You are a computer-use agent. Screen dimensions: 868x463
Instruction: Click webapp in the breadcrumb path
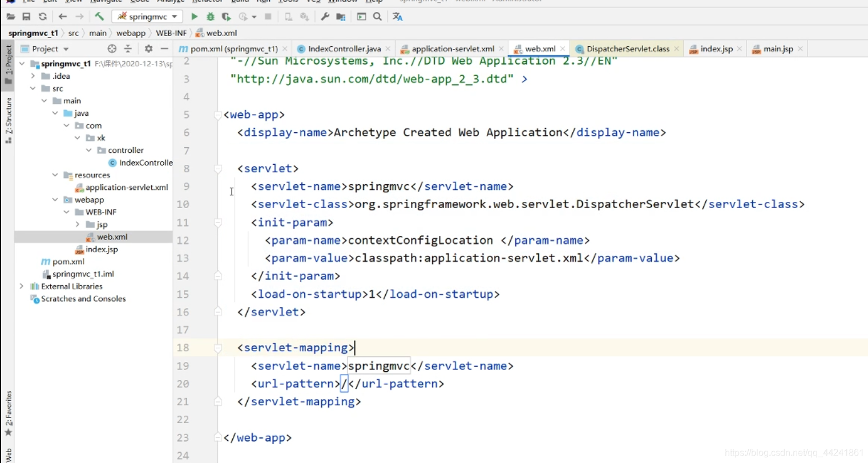(x=131, y=33)
